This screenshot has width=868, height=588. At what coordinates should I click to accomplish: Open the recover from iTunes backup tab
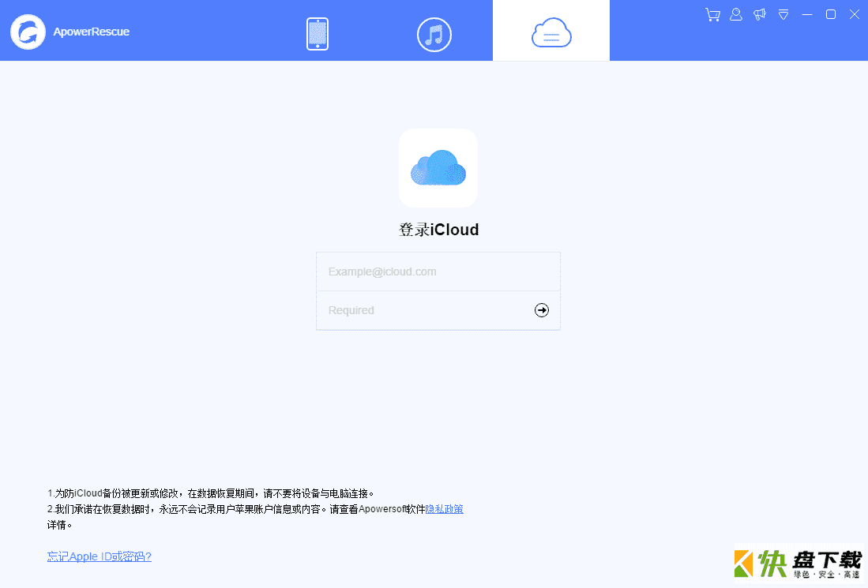coord(434,34)
